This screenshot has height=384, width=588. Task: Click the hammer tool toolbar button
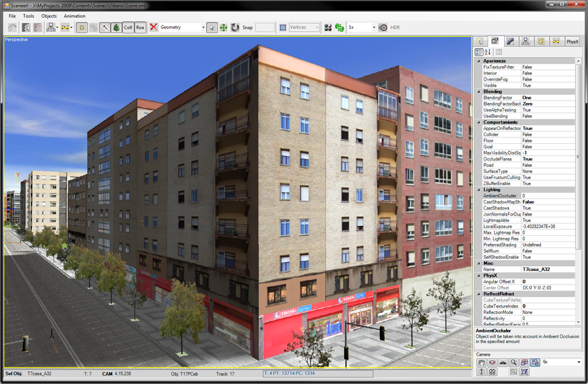(105, 28)
